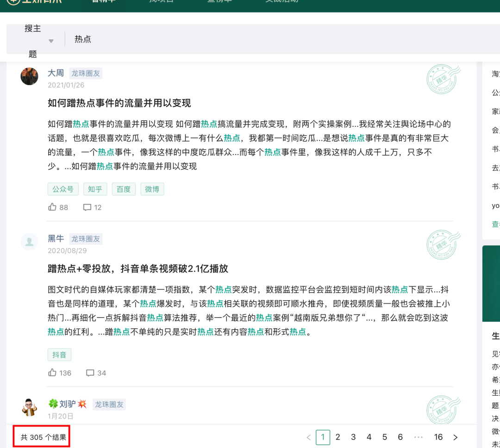Select the 微博 tag

pyautogui.click(x=152, y=189)
